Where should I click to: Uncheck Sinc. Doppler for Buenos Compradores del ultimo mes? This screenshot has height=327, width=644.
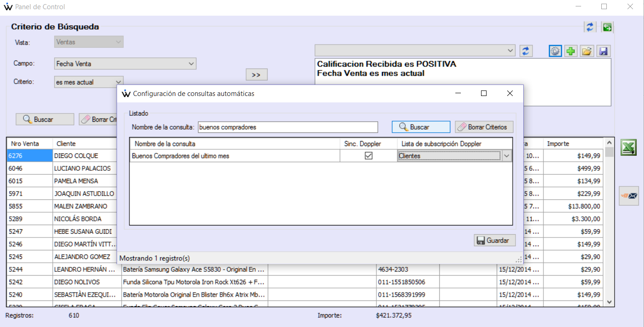368,156
